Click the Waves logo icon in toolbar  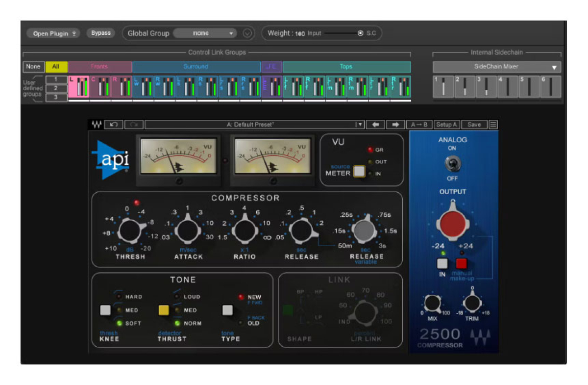pos(96,125)
